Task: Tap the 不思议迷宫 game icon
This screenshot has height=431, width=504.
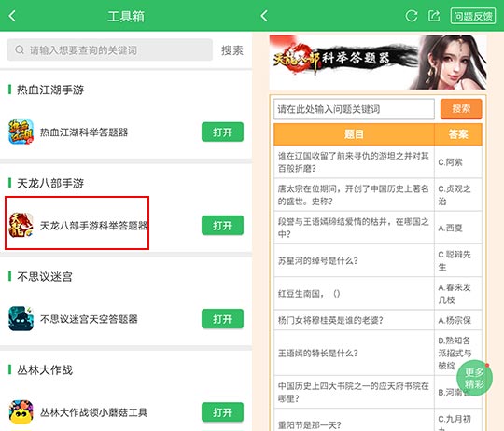Action: tap(21, 319)
